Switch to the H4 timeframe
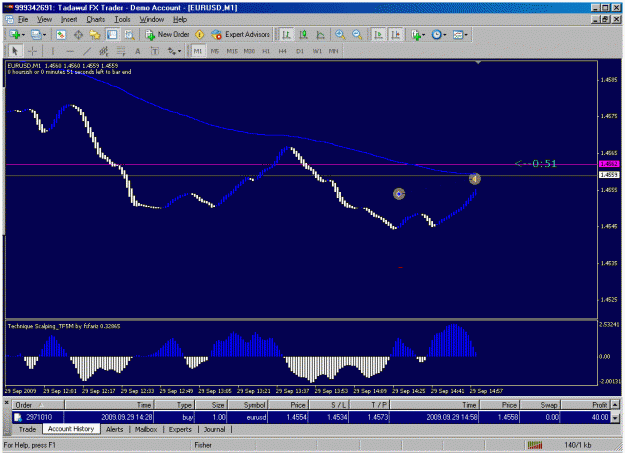The image size is (625, 453). [x=283, y=51]
